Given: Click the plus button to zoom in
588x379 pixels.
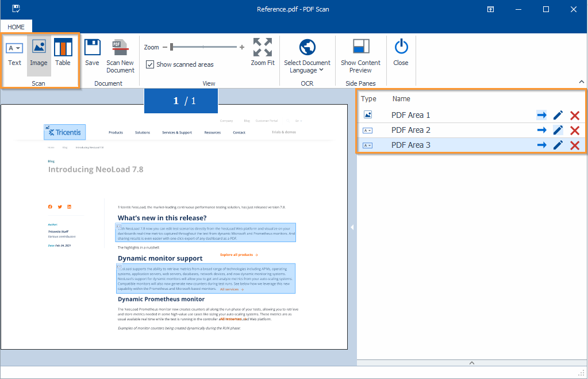Looking at the screenshot, I should click(x=242, y=47).
